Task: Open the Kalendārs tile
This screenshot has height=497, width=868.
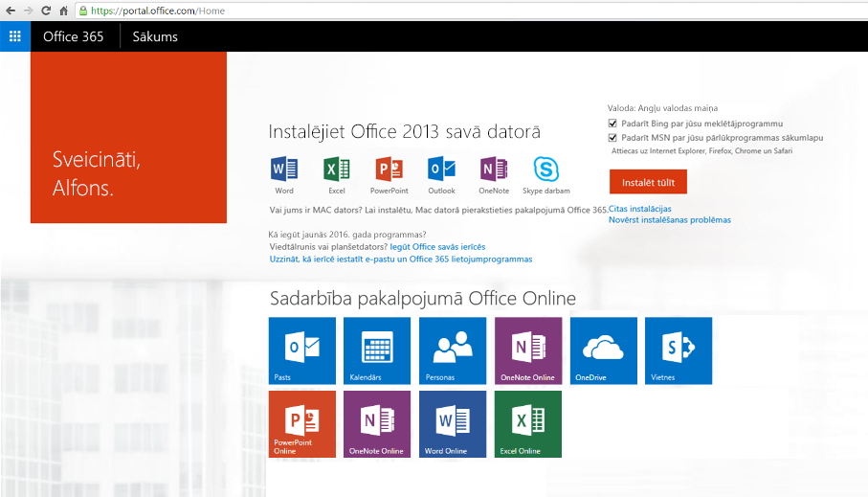Action: click(377, 350)
